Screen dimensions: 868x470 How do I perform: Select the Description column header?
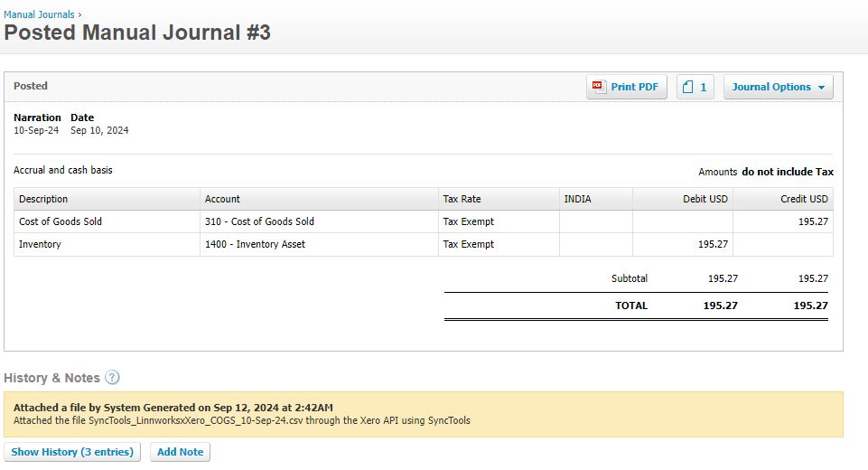pyautogui.click(x=107, y=199)
